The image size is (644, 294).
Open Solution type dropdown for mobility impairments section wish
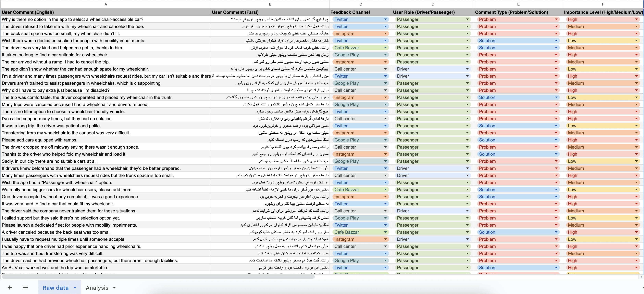click(556, 41)
